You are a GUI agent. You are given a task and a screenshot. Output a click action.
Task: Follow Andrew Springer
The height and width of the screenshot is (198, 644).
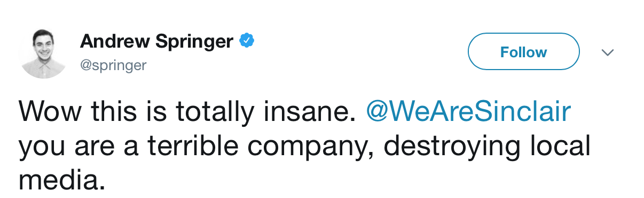tap(523, 52)
